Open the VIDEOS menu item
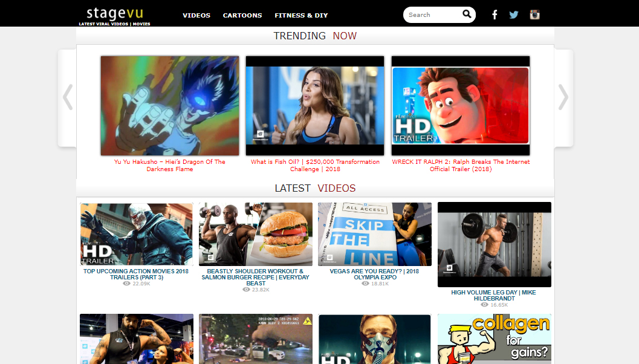 point(196,16)
